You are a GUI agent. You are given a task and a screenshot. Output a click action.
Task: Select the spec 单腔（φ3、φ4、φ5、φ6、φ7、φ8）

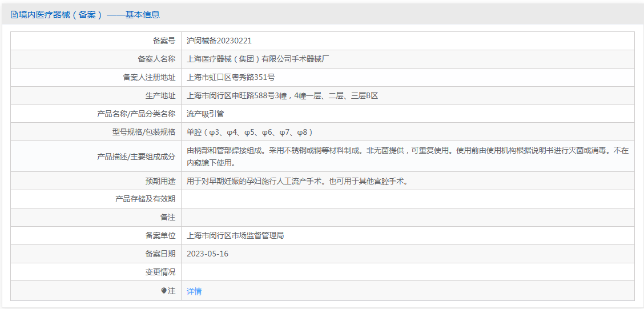(x=251, y=132)
